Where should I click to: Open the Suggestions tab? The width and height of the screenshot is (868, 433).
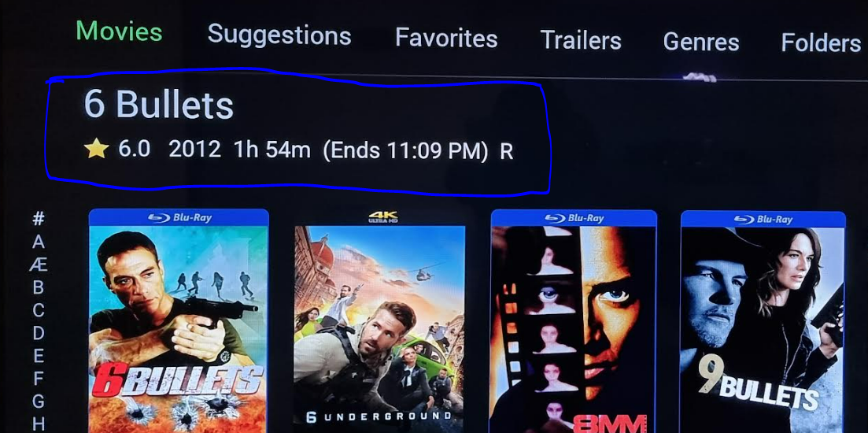(x=279, y=36)
